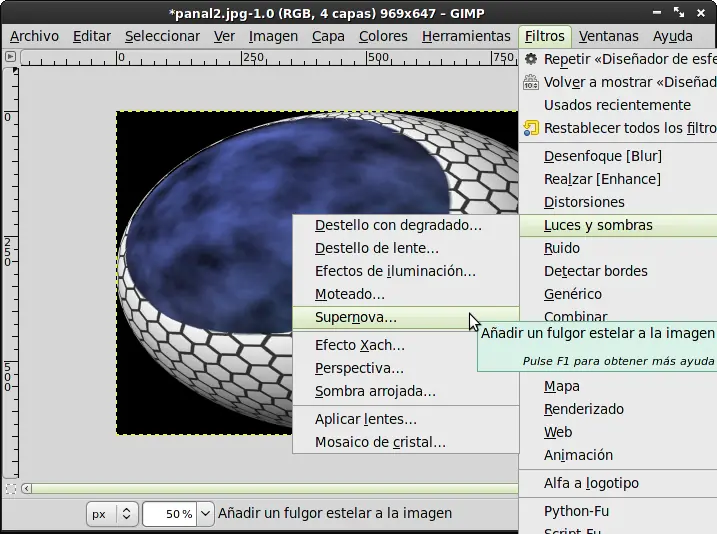Click the 50% zoom input field
This screenshot has width=717, height=534.
(x=170, y=514)
